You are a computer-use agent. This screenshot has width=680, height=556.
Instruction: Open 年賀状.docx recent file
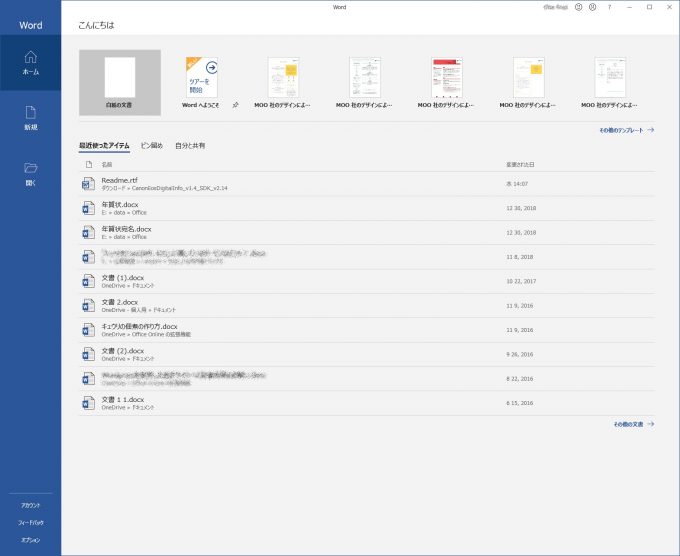pos(367,208)
